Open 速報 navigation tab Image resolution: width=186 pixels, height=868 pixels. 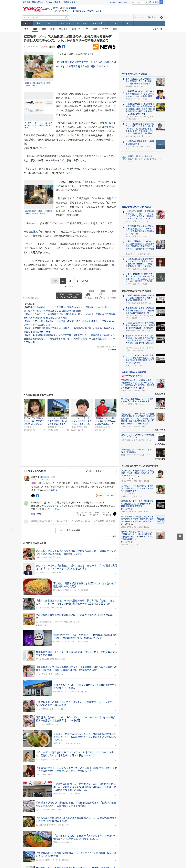click(38, 24)
